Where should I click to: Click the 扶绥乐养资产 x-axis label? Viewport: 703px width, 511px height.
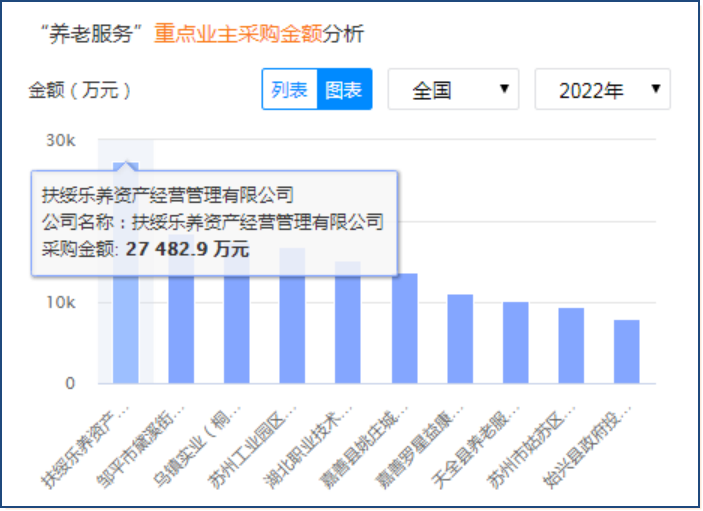[90, 440]
